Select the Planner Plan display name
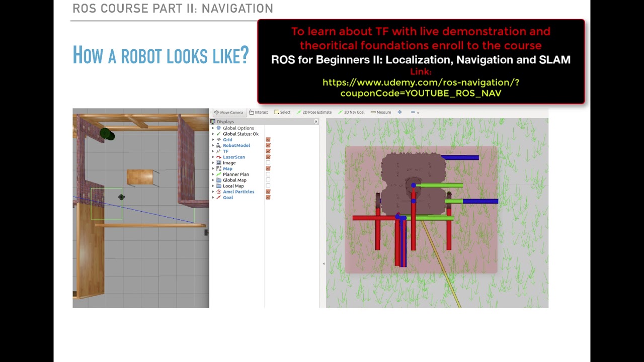 point(236,174)
